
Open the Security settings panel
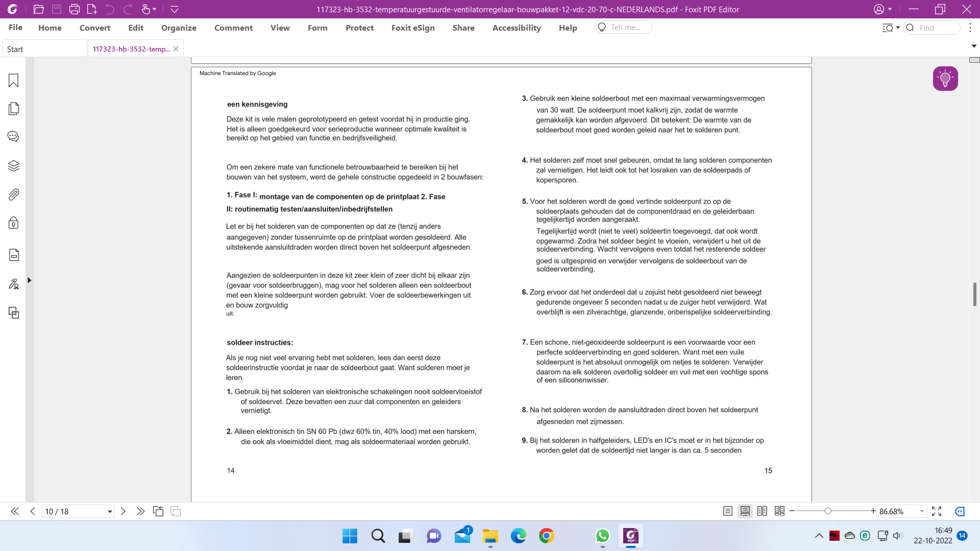tap(14, 223)
